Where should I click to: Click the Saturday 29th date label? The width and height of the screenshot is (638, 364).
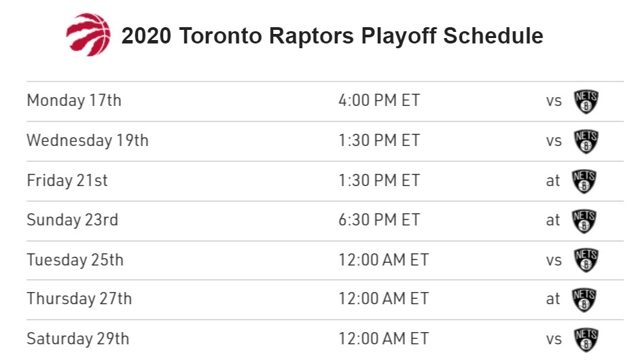pyautogui.click(x=78, y=339)
